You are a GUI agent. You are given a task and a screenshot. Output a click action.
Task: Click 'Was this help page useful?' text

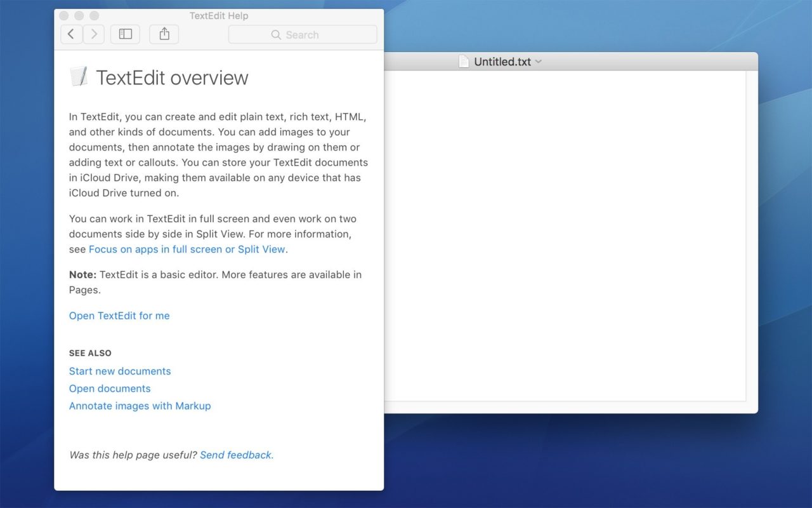tap(133, 455)
